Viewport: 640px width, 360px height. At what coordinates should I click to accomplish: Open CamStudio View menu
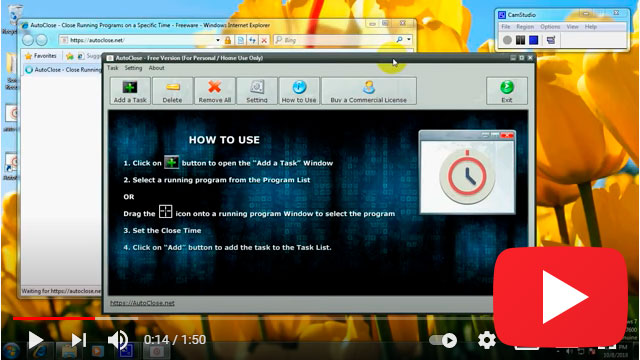point(572,27)
